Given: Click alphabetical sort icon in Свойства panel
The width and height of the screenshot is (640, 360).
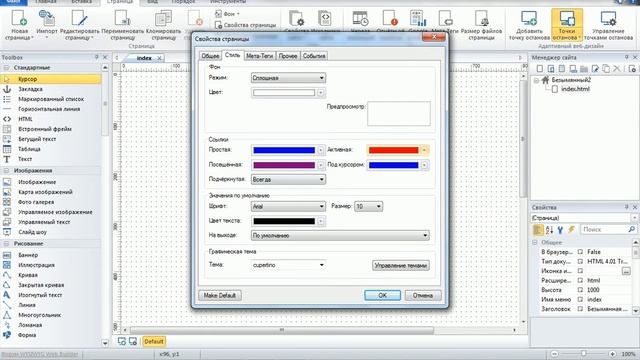Looking at the screenshot, I should pyautogui.click(x=549, y=230).
